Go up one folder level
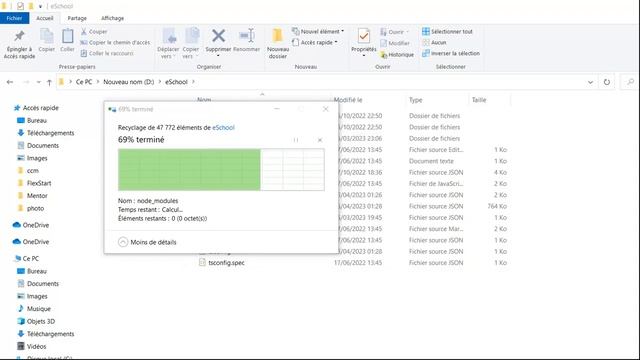This screenshot has width=640, height=360. 49,82
